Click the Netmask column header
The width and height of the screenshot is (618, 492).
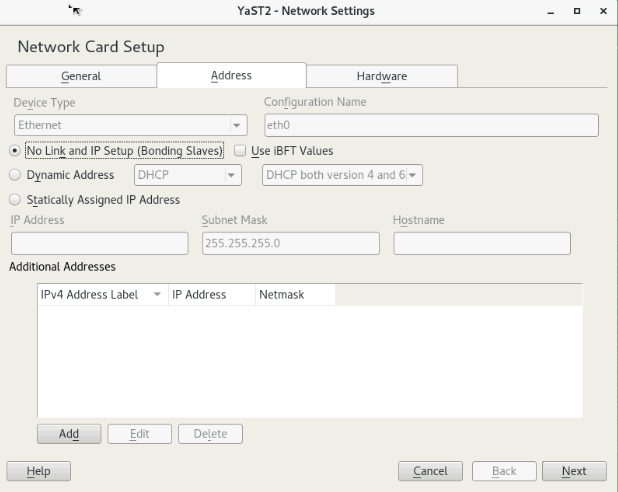click(295, 294)
